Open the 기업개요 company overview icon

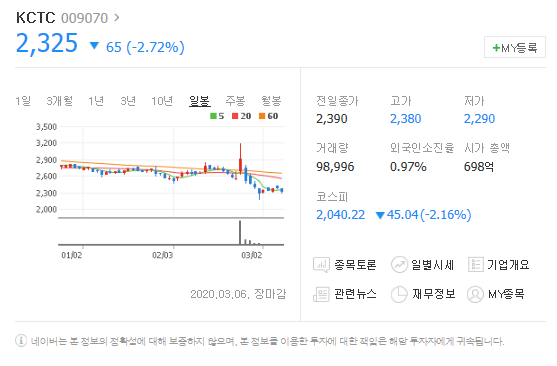point(475,265)
